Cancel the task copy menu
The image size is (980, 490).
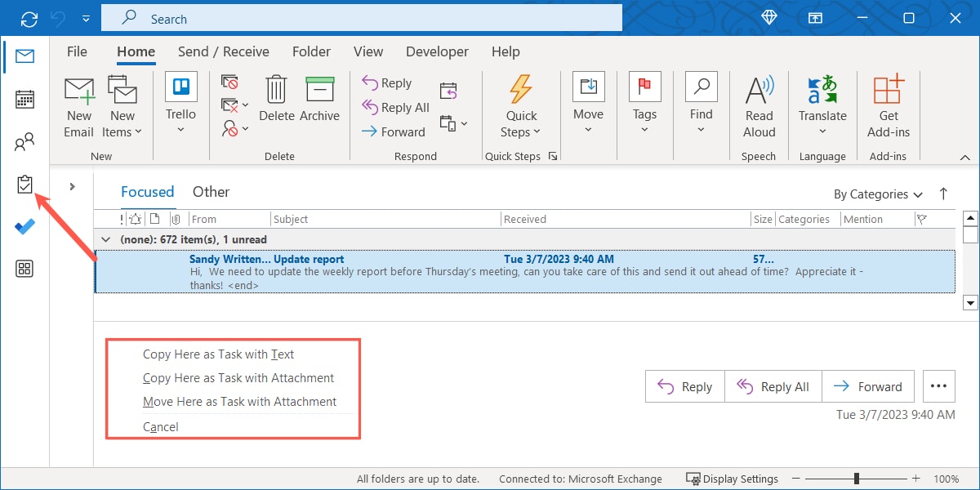coord(160,426)
